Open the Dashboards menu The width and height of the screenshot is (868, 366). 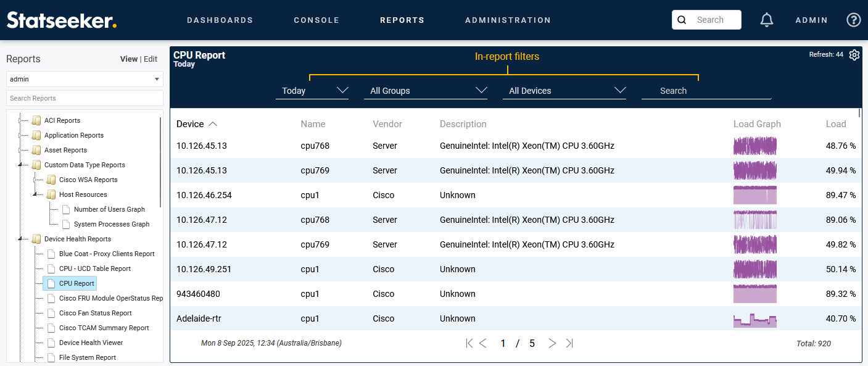pyautogui.click(x=220, y=20)
